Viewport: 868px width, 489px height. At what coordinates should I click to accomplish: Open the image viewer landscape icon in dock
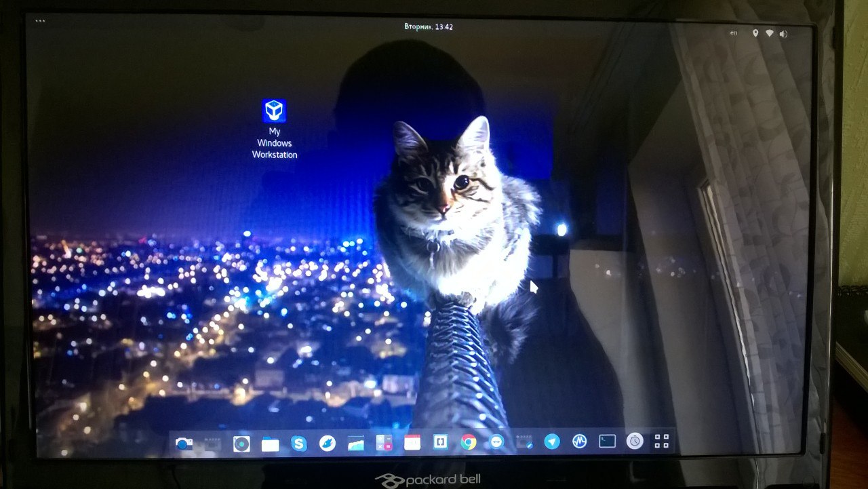coord(356,444)
